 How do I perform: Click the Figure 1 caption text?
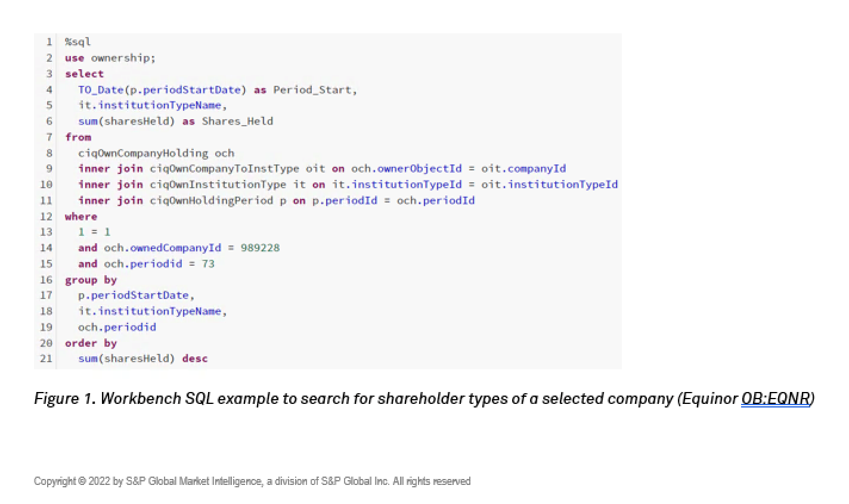pyautogui.click(x=358, y=399)
